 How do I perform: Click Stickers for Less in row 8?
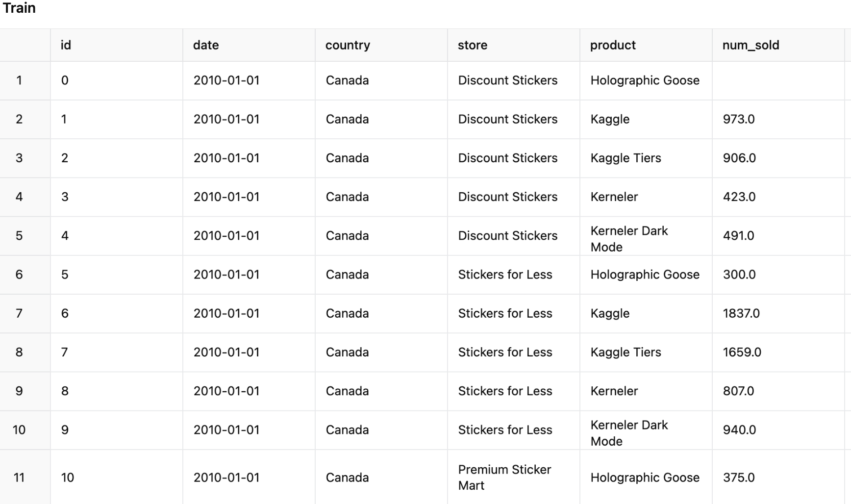505,352
